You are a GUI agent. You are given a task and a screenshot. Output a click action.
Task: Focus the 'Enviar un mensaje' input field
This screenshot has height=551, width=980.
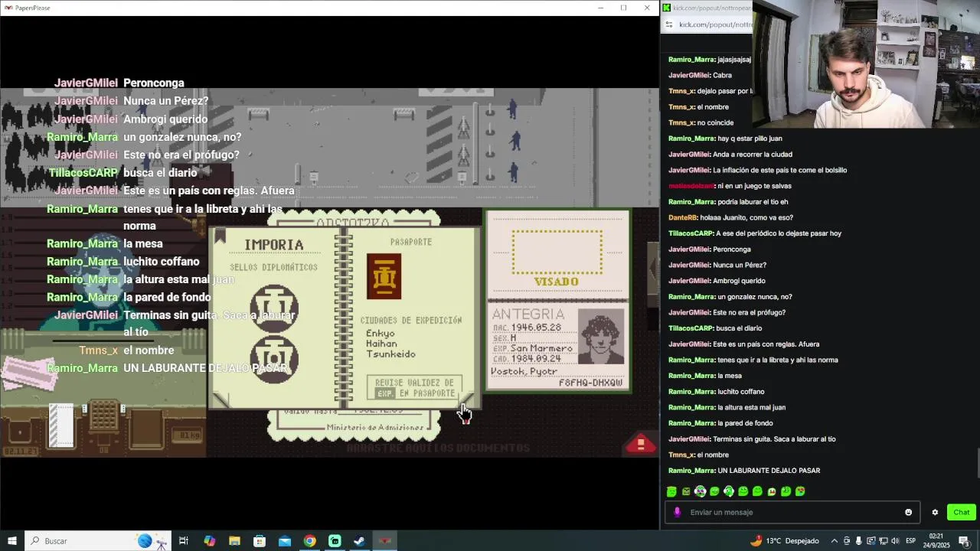coord(793,512)
